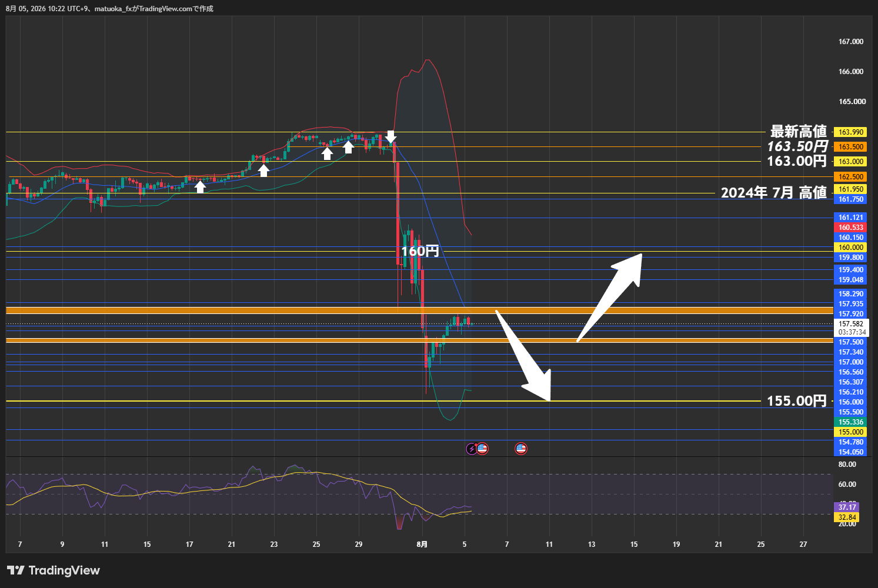878x588 pixels.
Task: Click the 8月 label on the time axis
Action: (x=422, y=544)
